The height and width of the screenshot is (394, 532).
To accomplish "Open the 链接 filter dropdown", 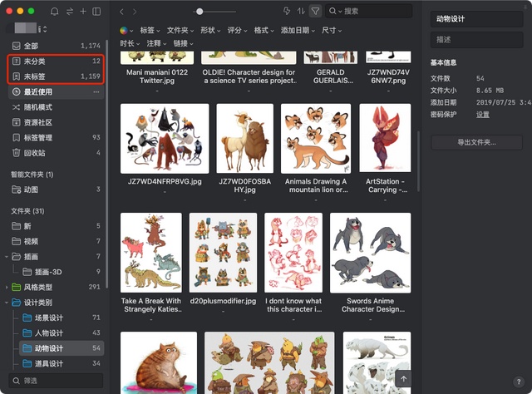I will [x=183, y=43].
